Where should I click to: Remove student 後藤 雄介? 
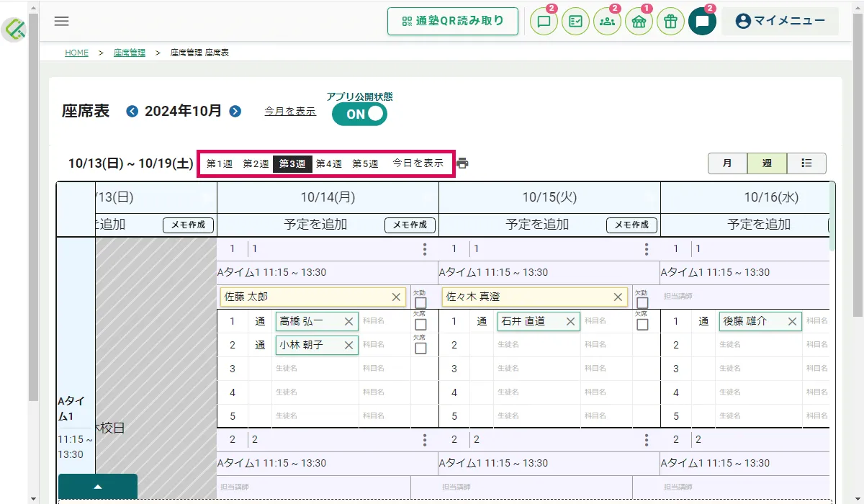click(x=793, y=322)
